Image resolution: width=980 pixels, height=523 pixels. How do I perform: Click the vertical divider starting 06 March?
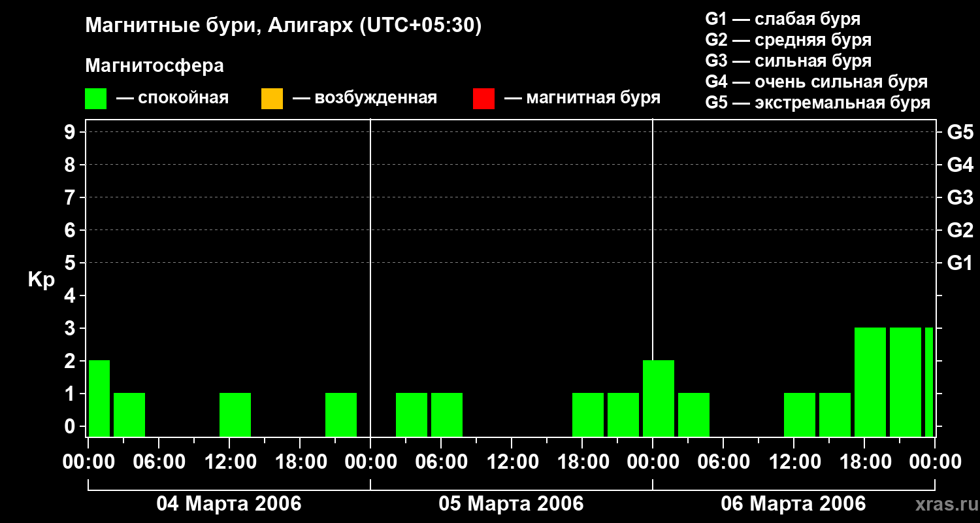653,278
